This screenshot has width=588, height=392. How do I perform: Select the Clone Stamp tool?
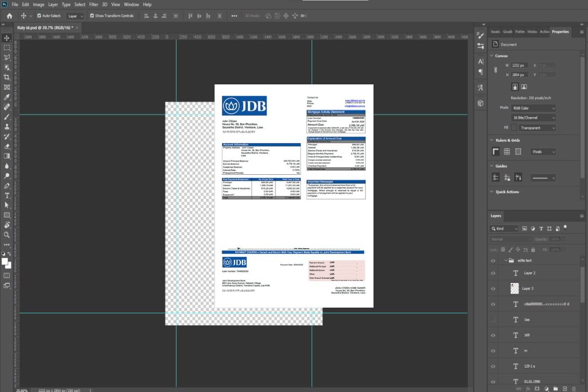point(7,126)
